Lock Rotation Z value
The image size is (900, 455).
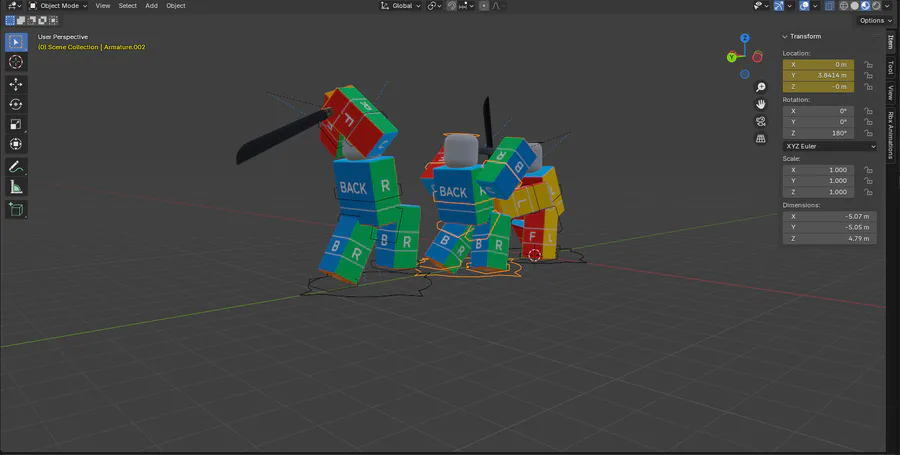(x=868, y=133)
